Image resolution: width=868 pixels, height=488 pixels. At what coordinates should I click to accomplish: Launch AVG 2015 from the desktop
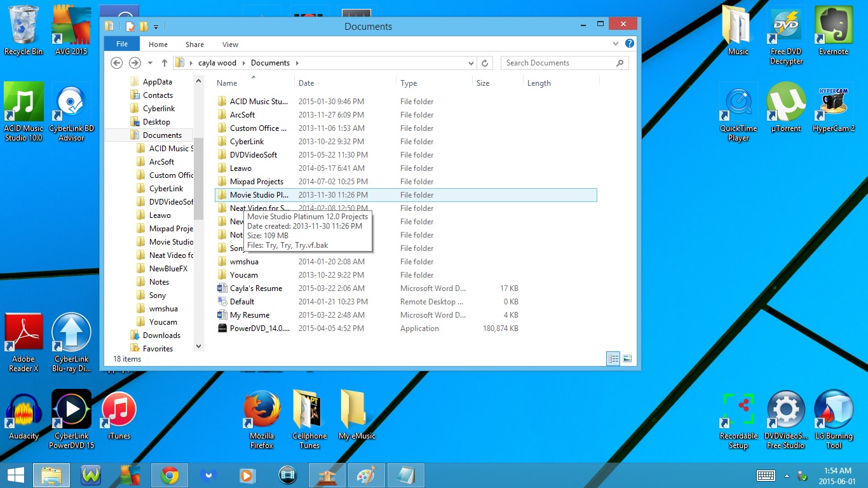(71, 30)
